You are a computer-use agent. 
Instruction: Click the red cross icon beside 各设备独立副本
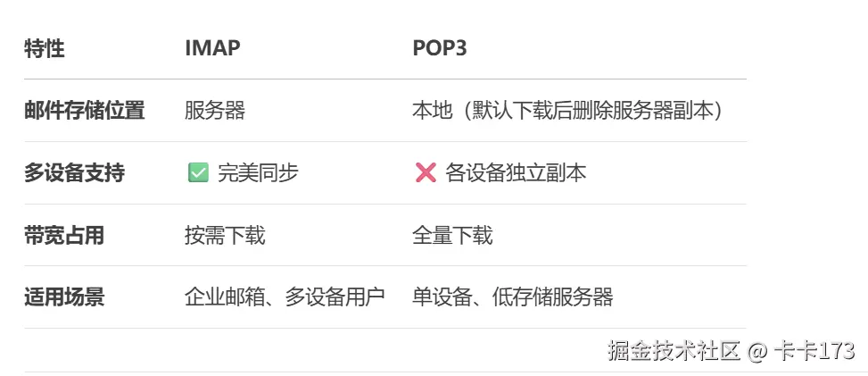[x=426, y=173]
